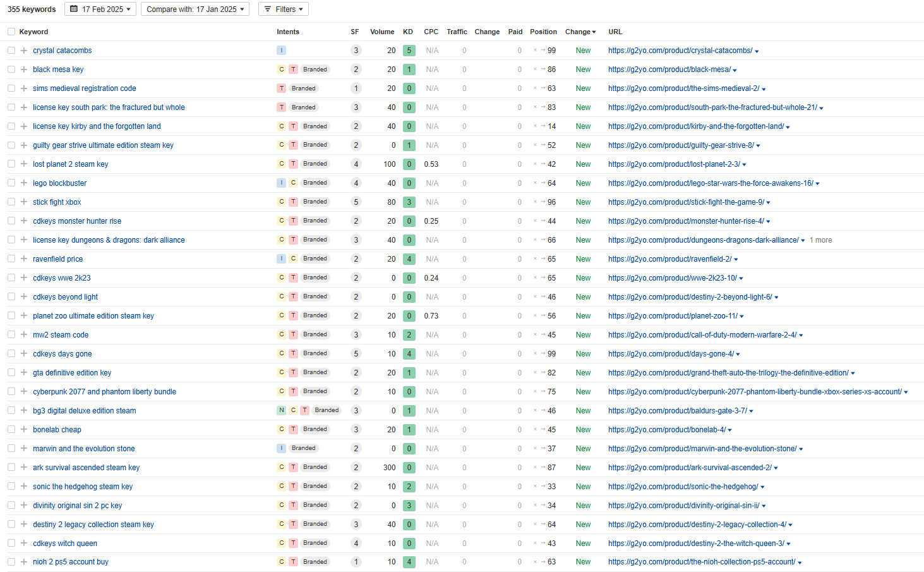The image size is (924, 572).
Task: Click the plus icon next to bonelab cheap
Action: [x=23, y=430]
